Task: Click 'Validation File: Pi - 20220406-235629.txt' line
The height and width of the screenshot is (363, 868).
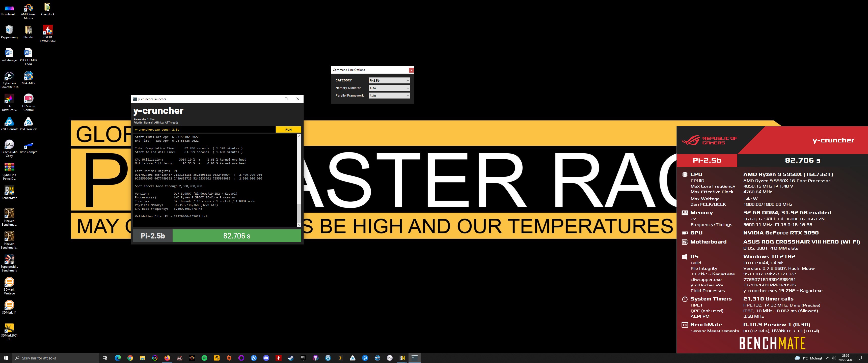Action: [171, 216]
